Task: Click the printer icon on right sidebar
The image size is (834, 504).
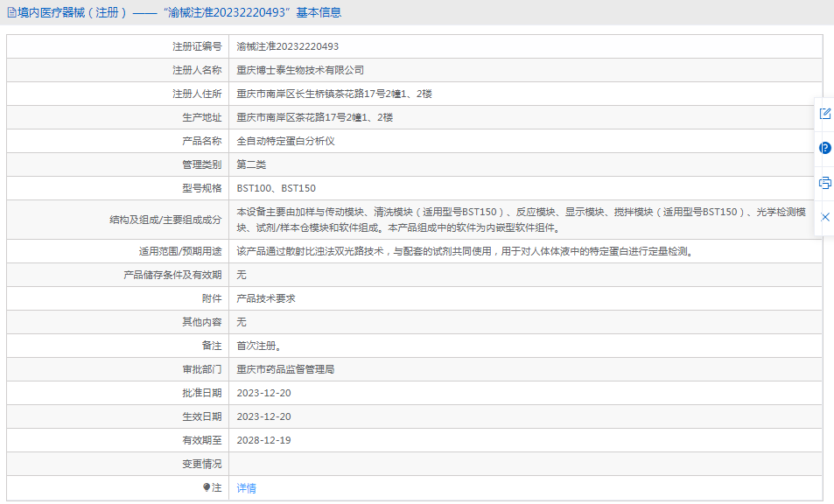Action: pyautogui.click(x=825, y=183)
